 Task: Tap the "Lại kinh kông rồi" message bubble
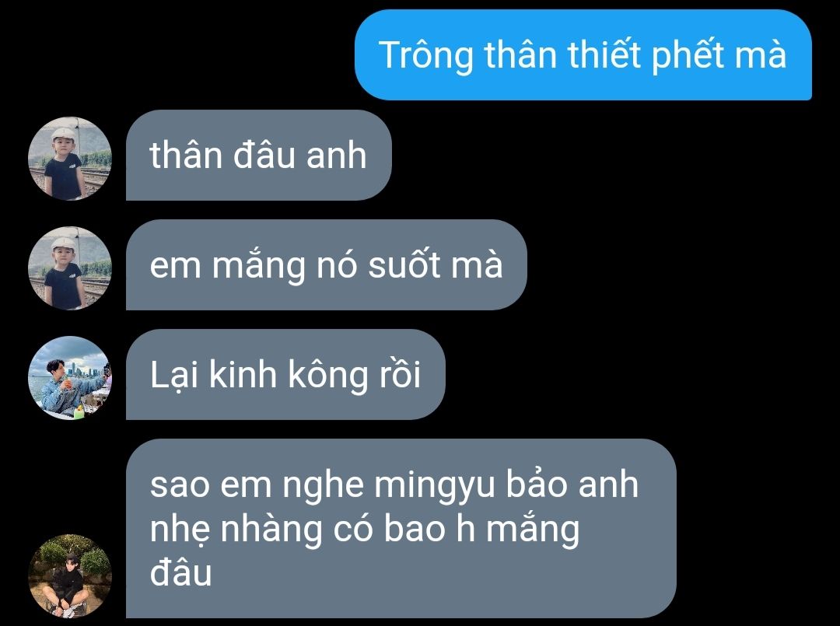(285, 374)
